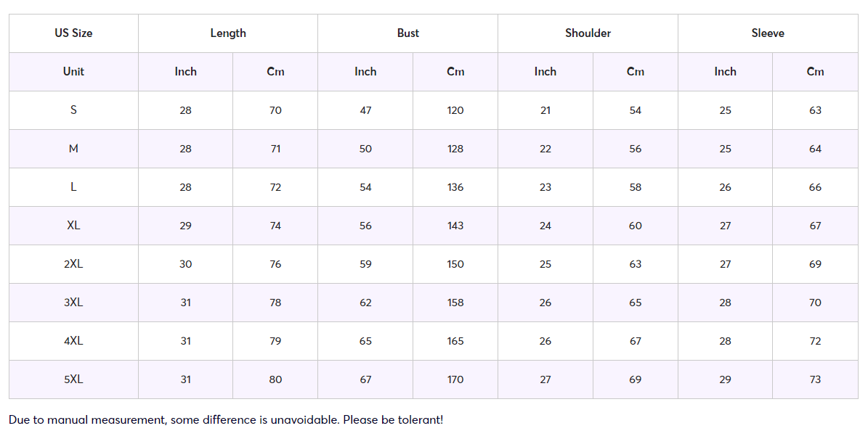Click the US Size header cell
The width and height of the screenshot is (868, 431).
click(x=73, y=33)
